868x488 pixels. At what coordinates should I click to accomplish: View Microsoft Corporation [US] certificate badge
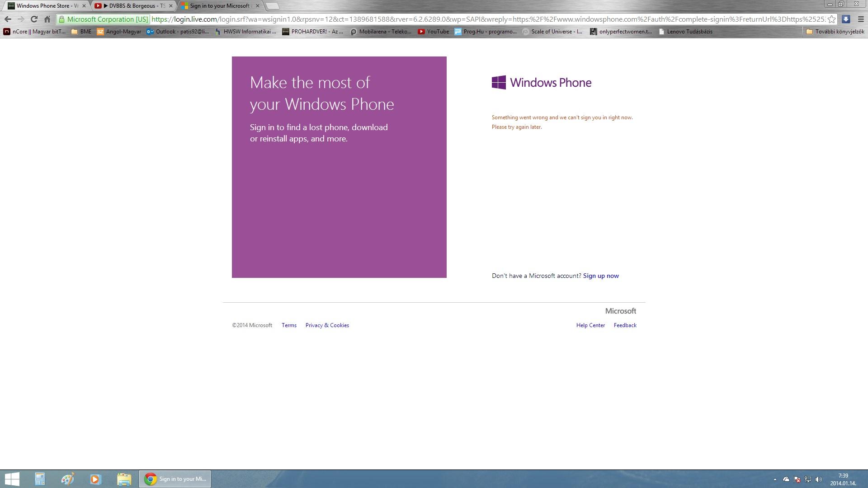[104, 19]
